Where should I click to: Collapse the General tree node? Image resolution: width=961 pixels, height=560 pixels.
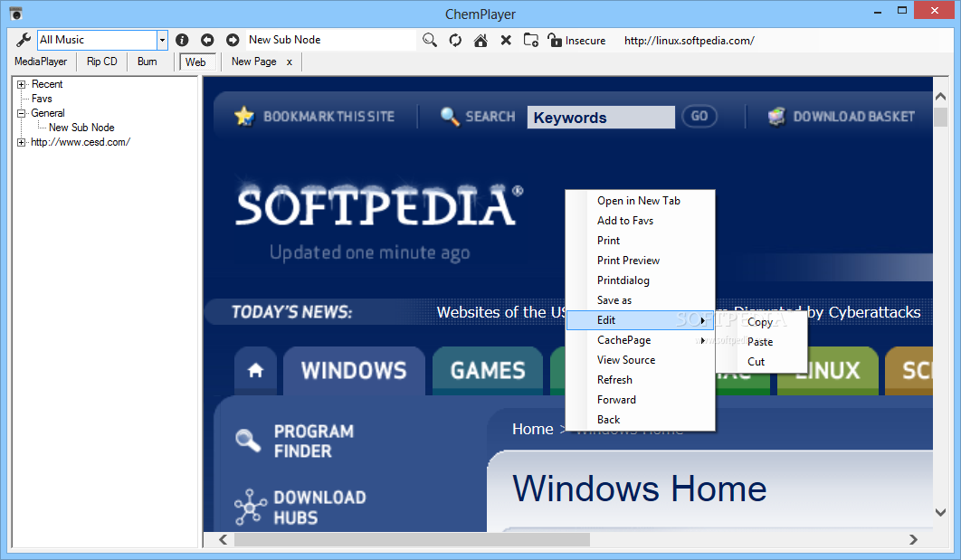point(22,113)
